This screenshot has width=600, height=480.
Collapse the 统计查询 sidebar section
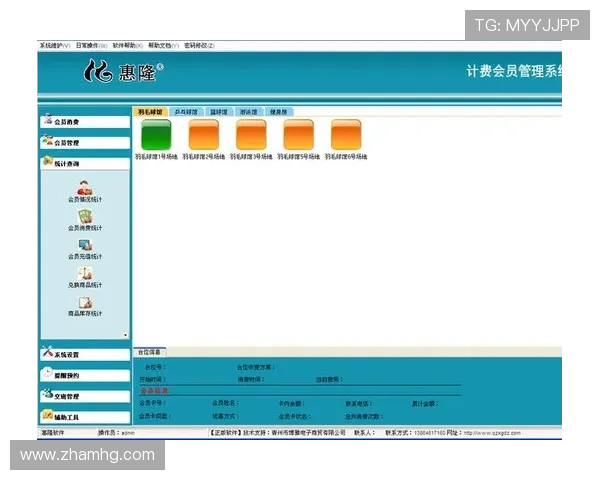click(85, 163)
